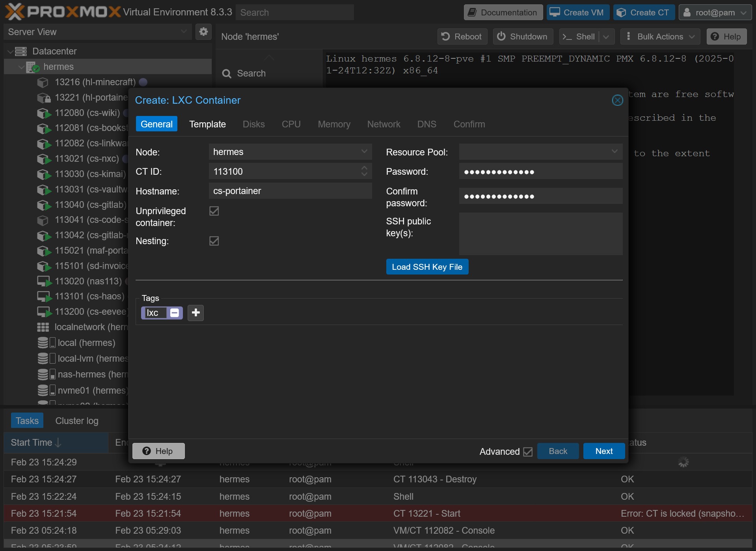Click into the top Search field
The width and height of the screenshot is (756, 551).
coord(294,12)
